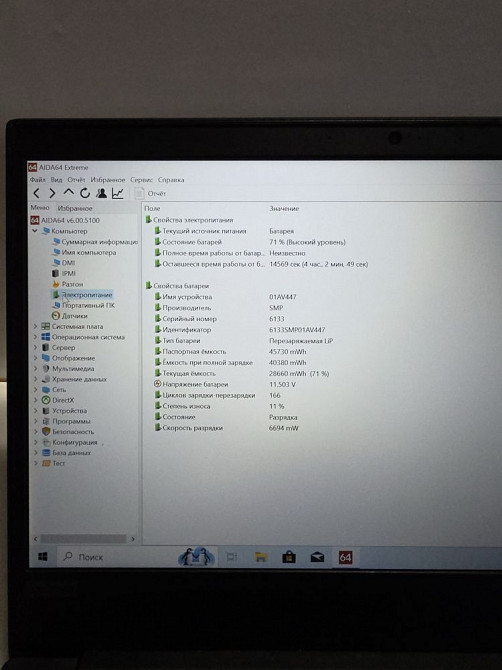Select the Разгон tree item

[x=68, y=284]
